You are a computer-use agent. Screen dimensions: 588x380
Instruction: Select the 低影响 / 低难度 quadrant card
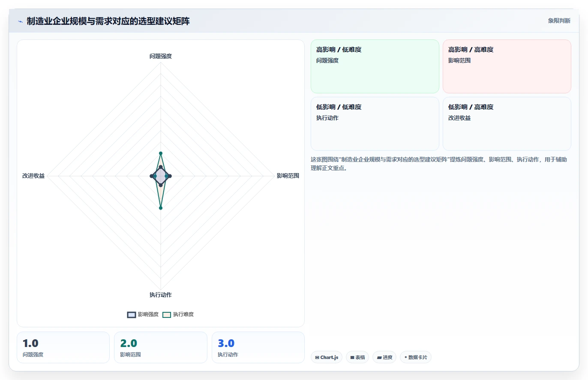[x=375, y=124]
